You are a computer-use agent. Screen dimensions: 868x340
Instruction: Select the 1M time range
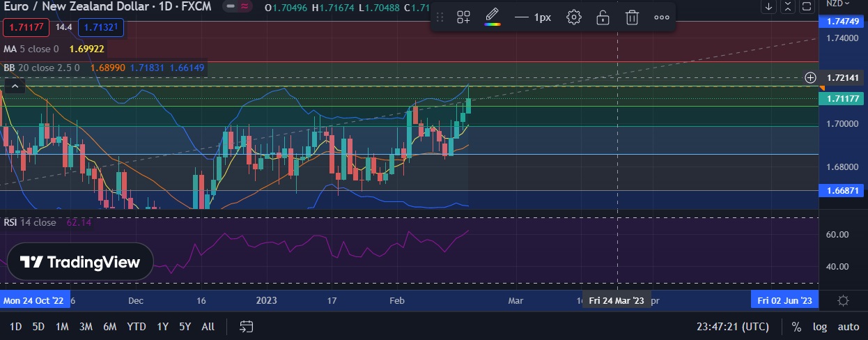(x=62, y=326)
